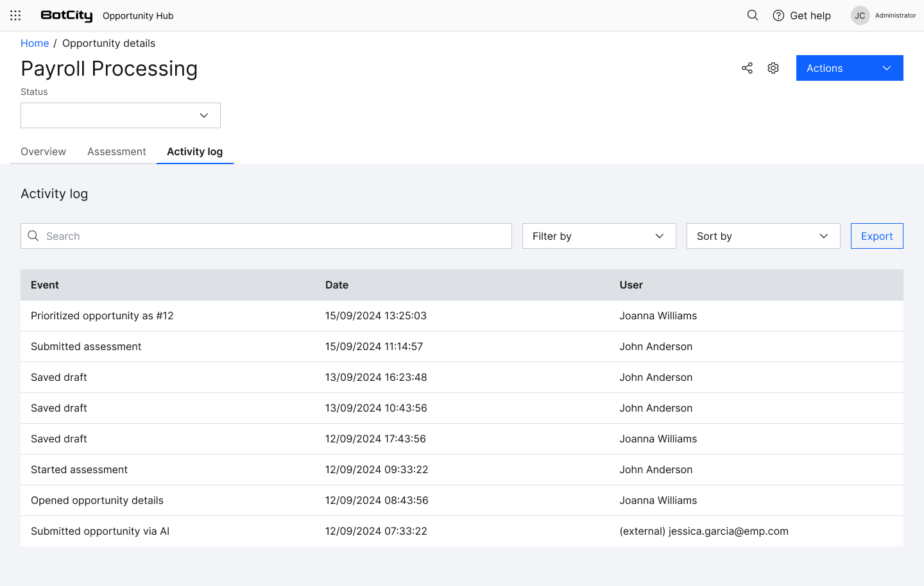Switch to the Assessment tab
The image size is (924, 586).
(117, 151)
